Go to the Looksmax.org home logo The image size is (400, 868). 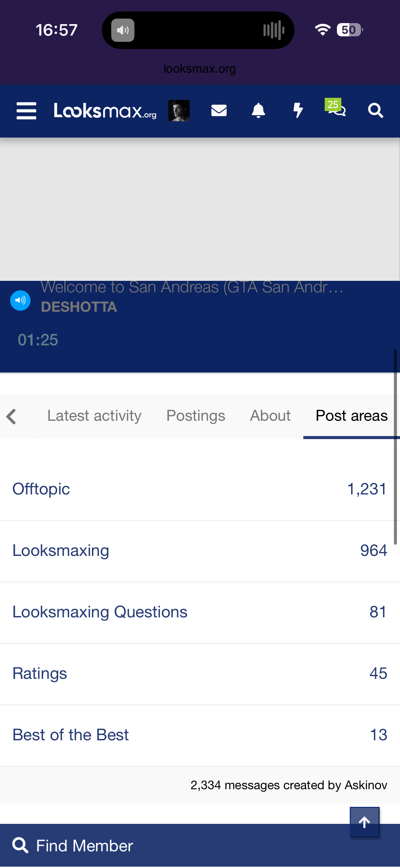click(x=105, y=111)
